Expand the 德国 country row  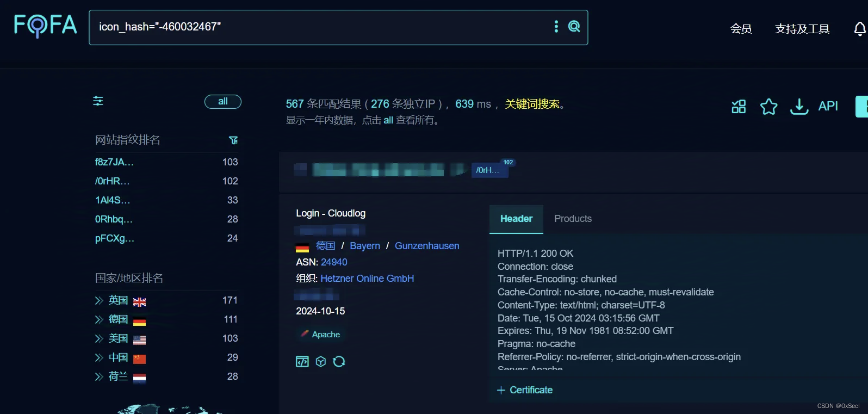coord(99,319)
